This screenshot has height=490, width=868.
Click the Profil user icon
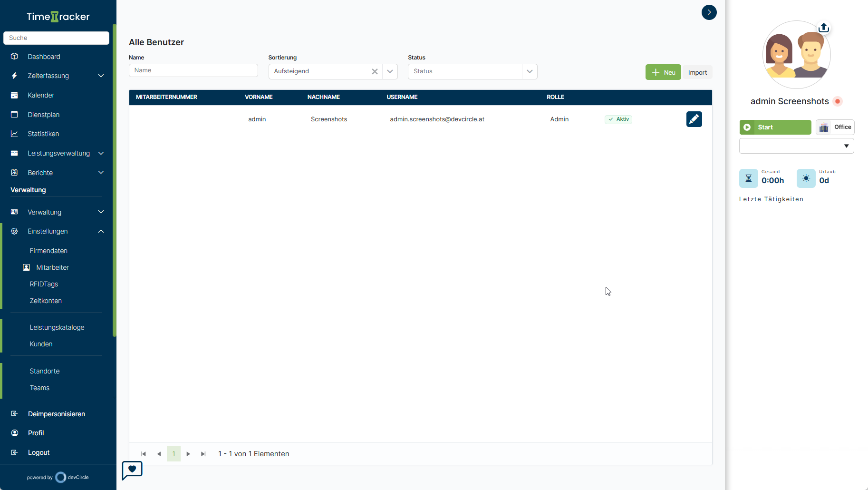point(14,433)
